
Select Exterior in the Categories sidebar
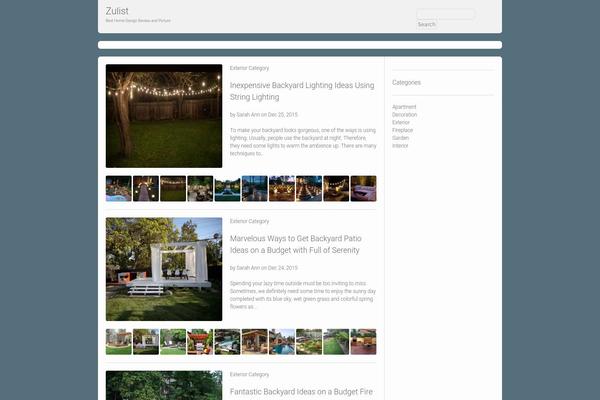[401, 122]
